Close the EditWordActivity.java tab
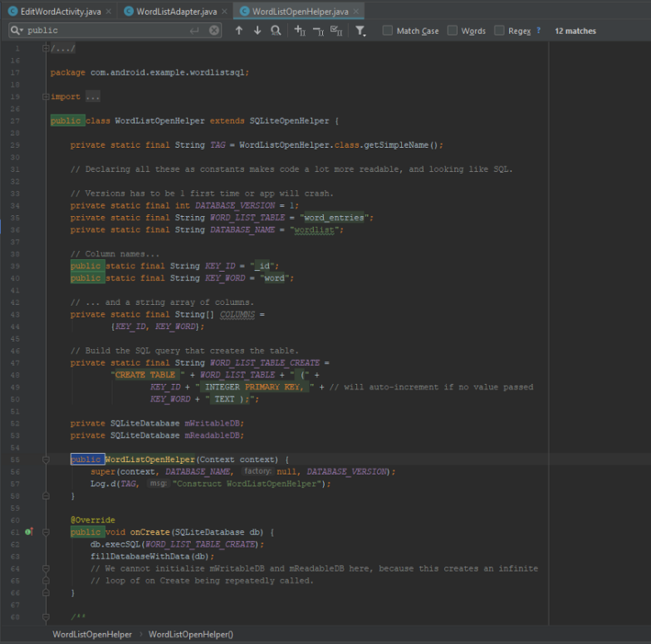Viewport: 651px width, 644px height. (x=108, y=12)
